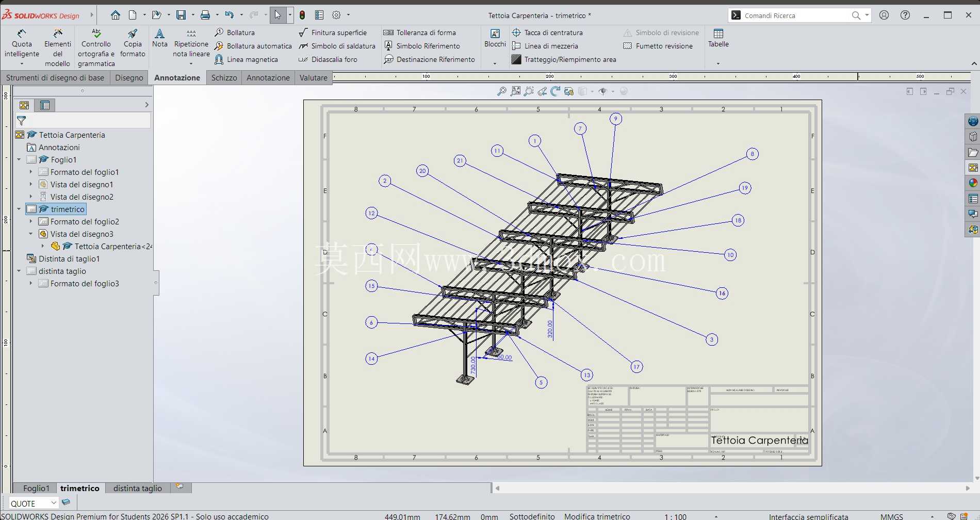Add a Bollatura balloon
Viewport: 980px width, 520px height.
pos(235,32)
